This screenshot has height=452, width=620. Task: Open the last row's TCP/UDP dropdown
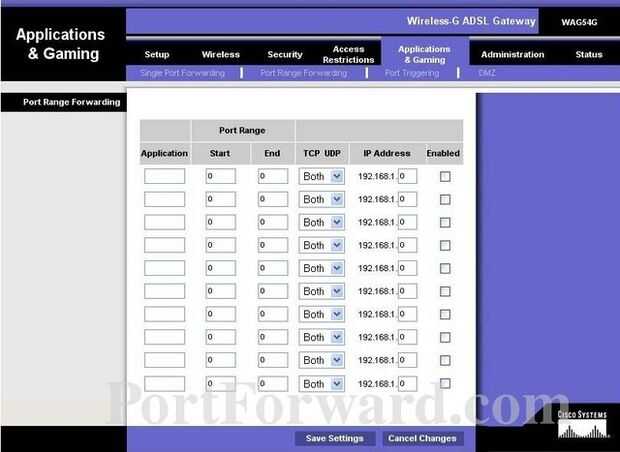(321, 384)
